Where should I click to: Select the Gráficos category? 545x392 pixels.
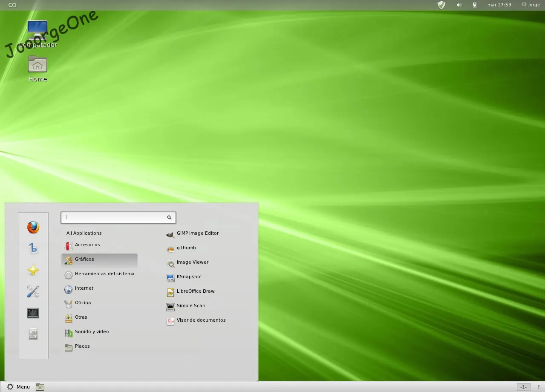[99, 259]
